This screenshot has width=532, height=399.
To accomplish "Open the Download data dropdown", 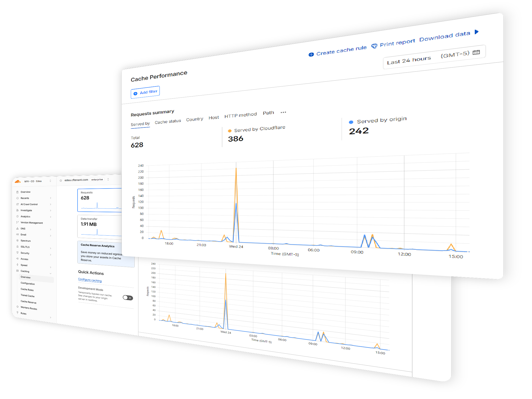I will click(x=449, y=36).
